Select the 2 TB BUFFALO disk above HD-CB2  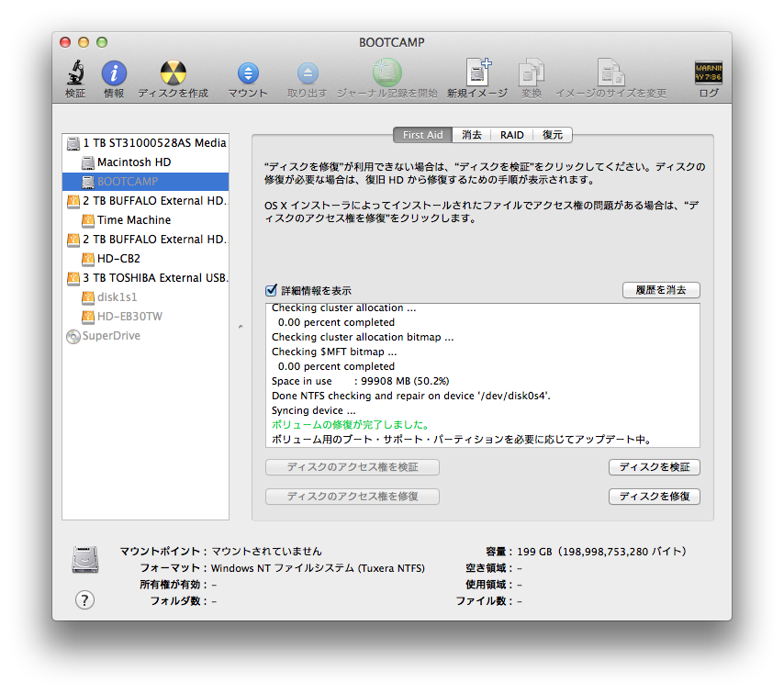point(145,240)
